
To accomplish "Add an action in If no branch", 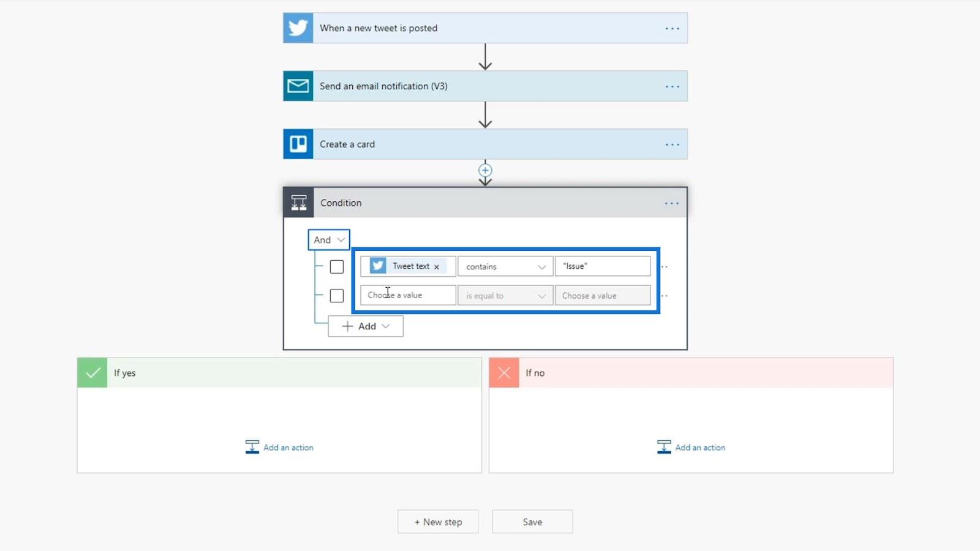I will pos(692,448).
